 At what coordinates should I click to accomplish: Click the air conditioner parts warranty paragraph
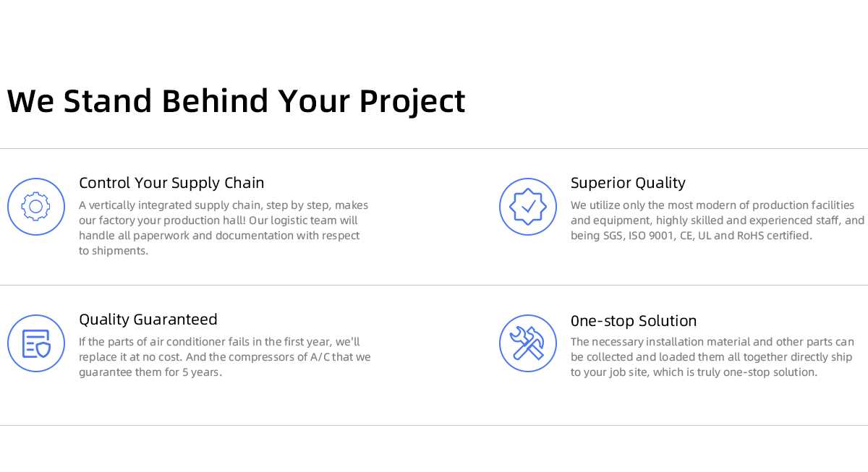[224, 357]
